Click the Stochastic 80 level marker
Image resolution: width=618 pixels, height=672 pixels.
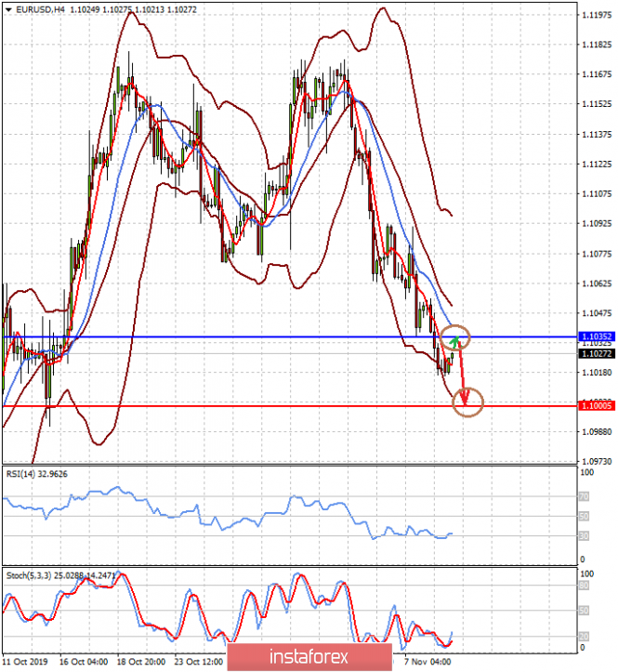(x=584, y=586)
